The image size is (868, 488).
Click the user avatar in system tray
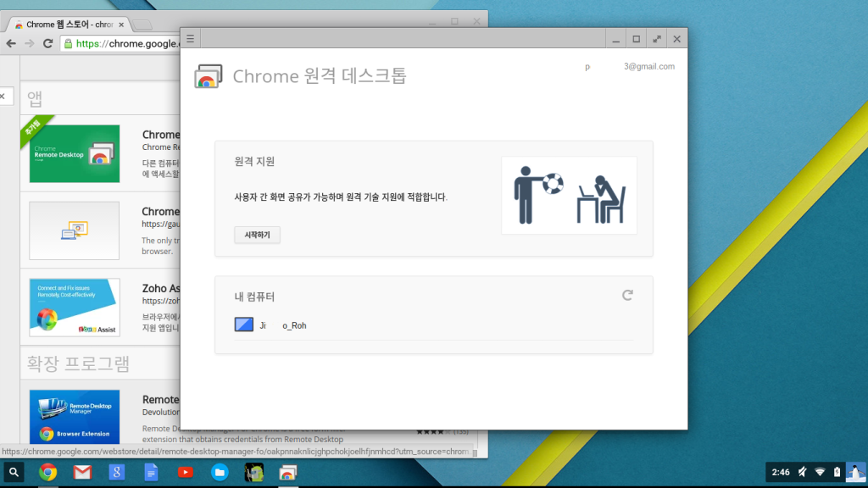click(856, 473)
